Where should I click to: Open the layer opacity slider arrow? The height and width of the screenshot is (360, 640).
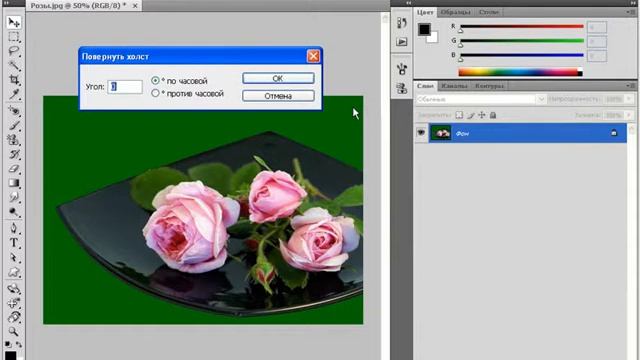629,99
